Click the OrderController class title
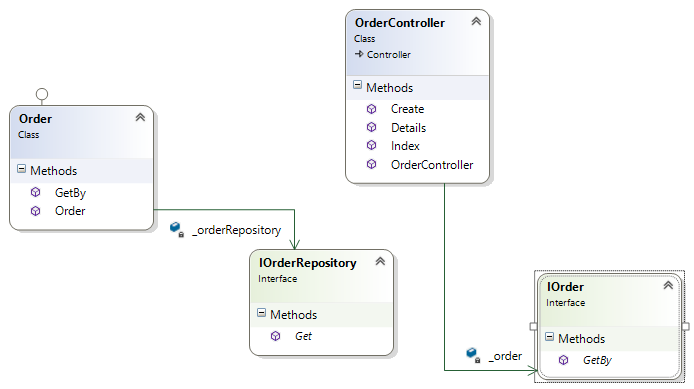 point(400,23)
